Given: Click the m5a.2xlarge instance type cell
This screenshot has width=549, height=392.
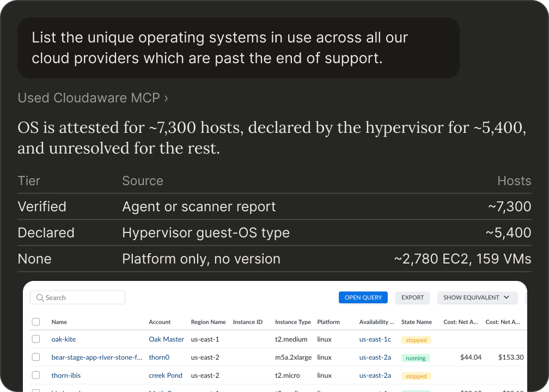Looking at the screenshot, I should click(294, 357).
